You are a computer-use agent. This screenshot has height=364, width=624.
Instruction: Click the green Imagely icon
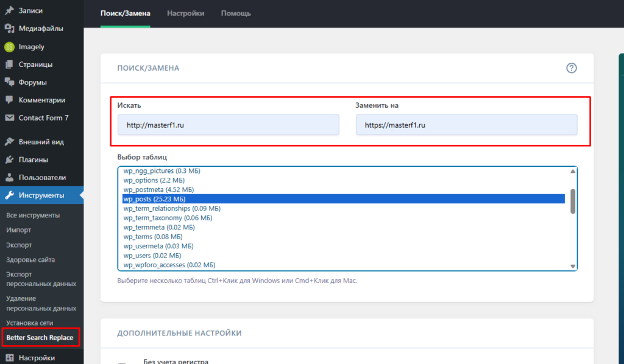(x=9, y=47)
